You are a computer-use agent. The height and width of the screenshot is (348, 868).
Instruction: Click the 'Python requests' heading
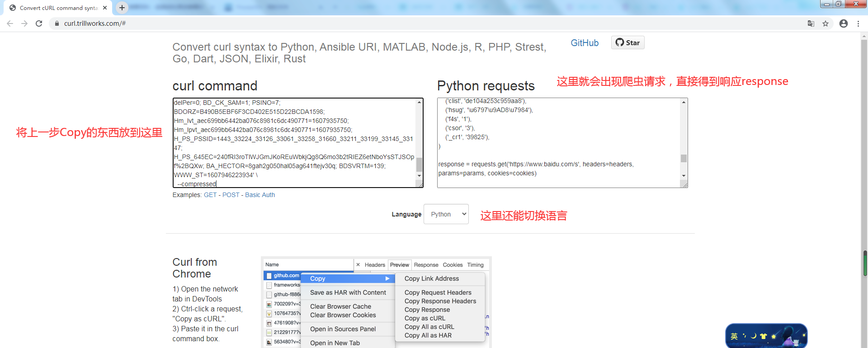486,86
